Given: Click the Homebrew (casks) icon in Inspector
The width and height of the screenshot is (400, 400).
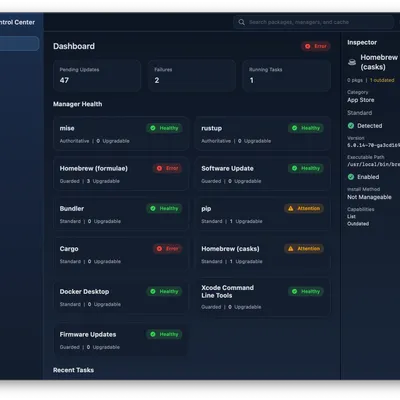Looking at the screenshot, I should coord(352,62).
